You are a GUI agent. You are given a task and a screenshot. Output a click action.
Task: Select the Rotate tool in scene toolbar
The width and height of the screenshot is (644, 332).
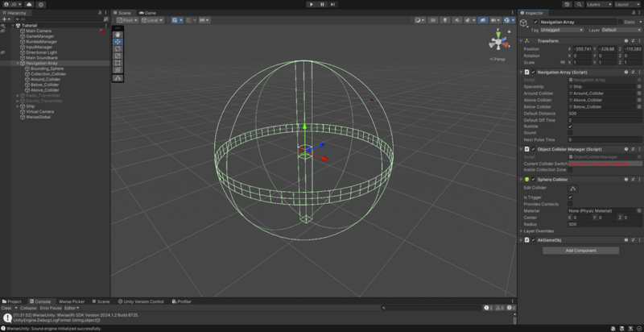(x=118, y=48)
